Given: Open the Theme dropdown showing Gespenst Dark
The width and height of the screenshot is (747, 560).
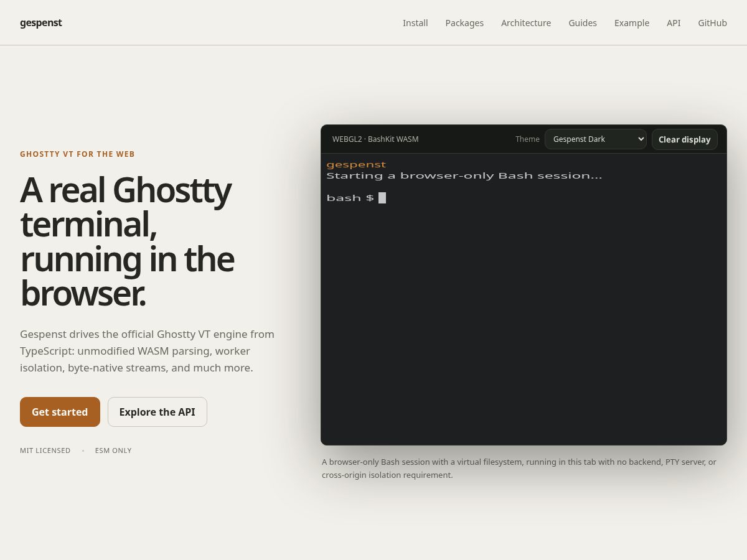Looking at the screenshot, I should click(x=596, y=139).
